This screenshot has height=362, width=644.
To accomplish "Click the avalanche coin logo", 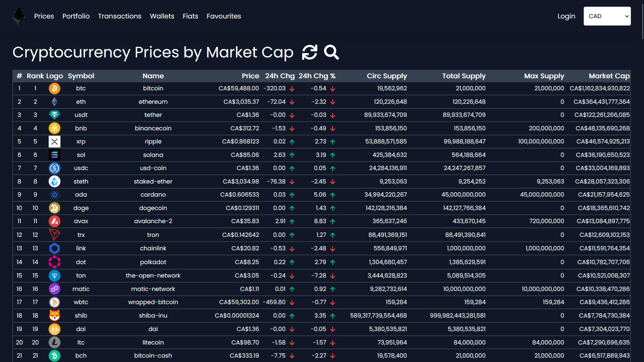I will click(54, 221).
